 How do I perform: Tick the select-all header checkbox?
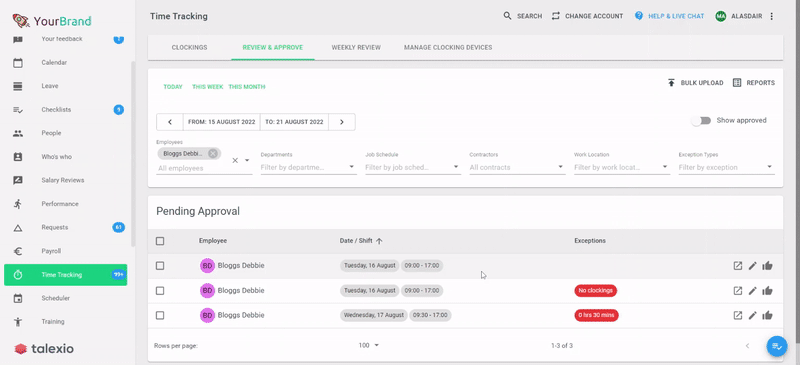coord(160,241)
